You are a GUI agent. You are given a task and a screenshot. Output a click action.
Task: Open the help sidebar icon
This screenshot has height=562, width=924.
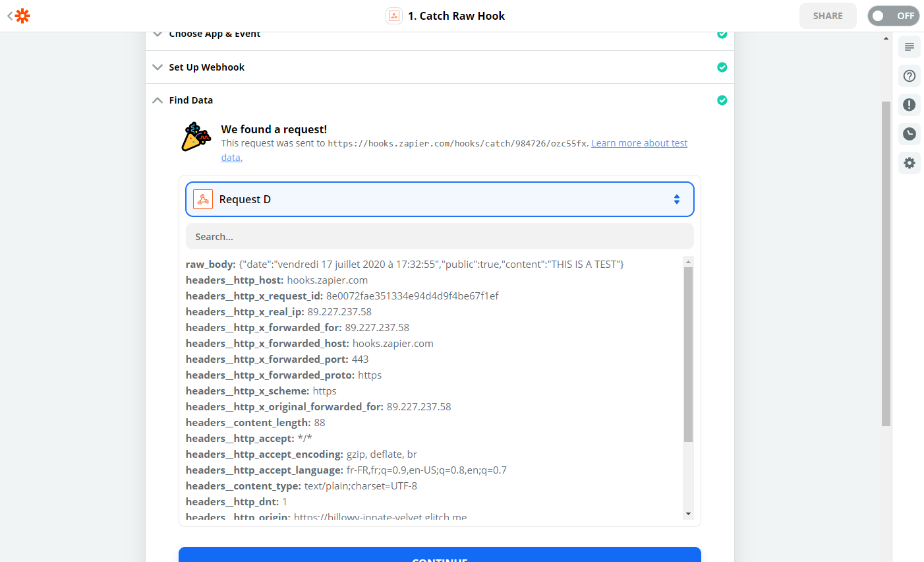909,76
